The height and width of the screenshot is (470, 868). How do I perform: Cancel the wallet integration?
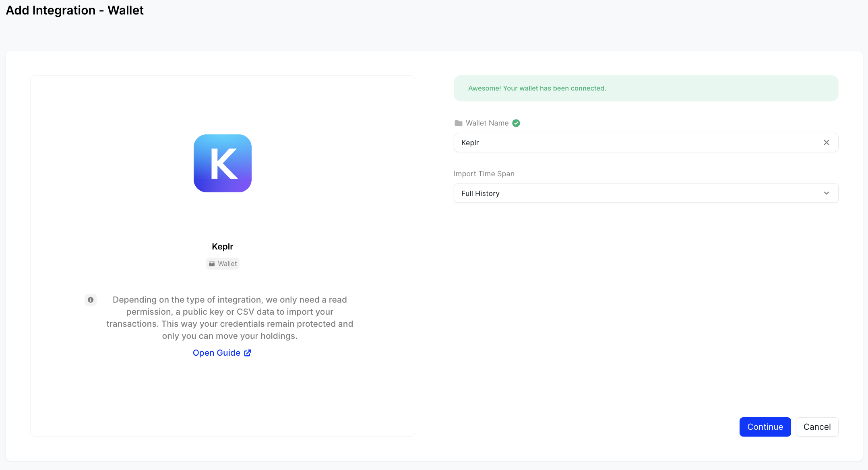[x=817, y=427]
